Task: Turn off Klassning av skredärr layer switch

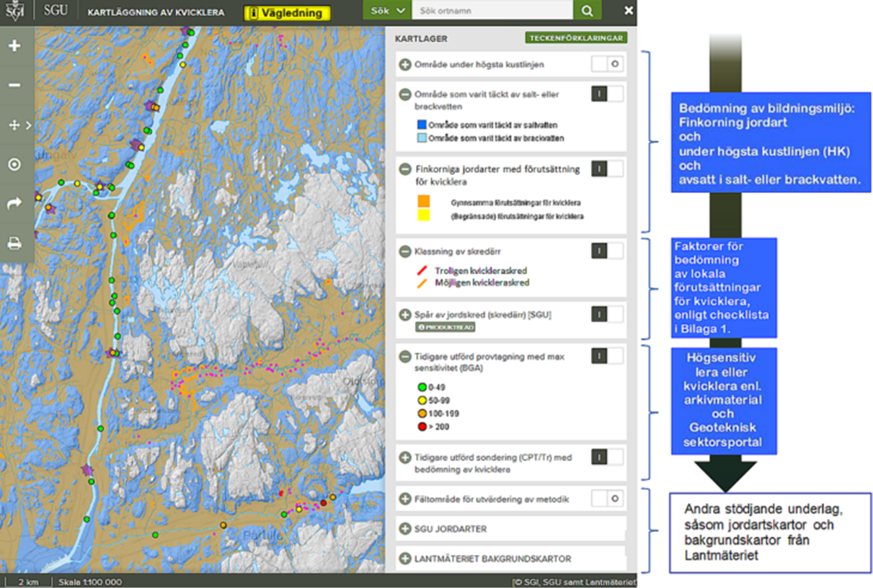Action: [x=607, y=251]
